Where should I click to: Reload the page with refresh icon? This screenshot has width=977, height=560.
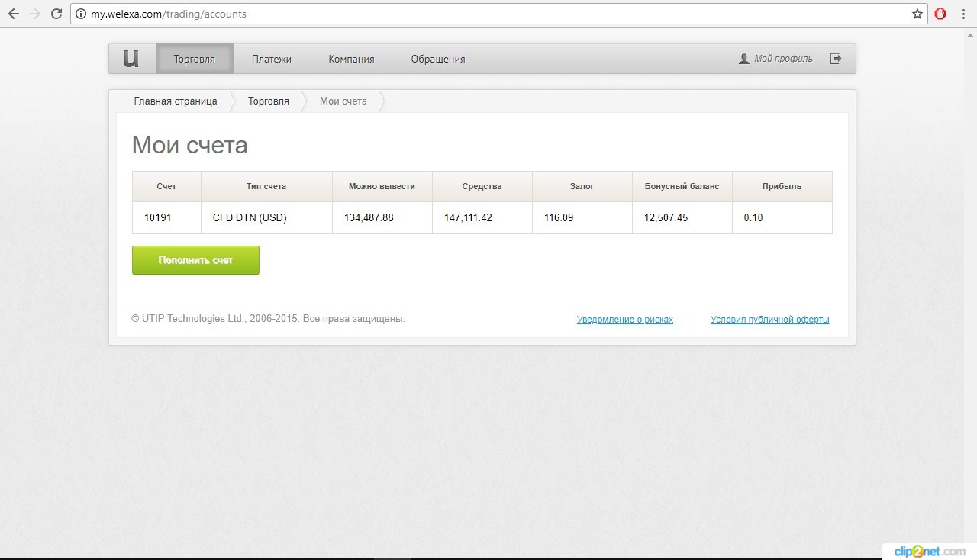click(x=56, y=14)
